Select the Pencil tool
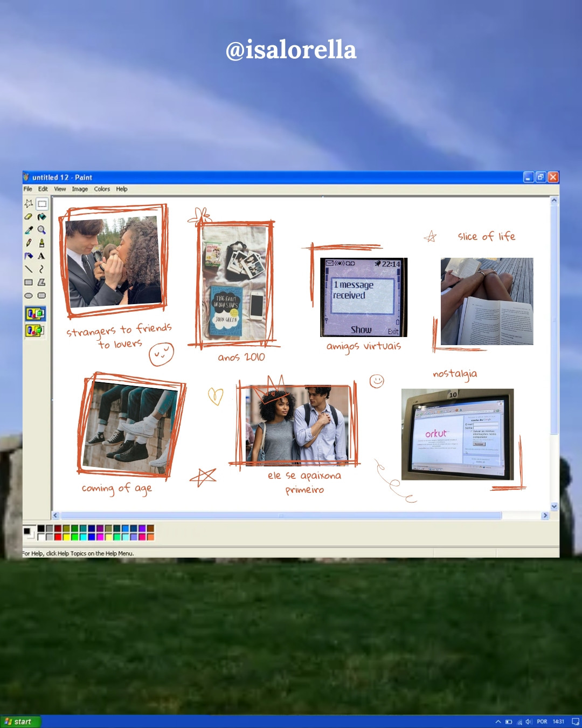 point(29,243)
